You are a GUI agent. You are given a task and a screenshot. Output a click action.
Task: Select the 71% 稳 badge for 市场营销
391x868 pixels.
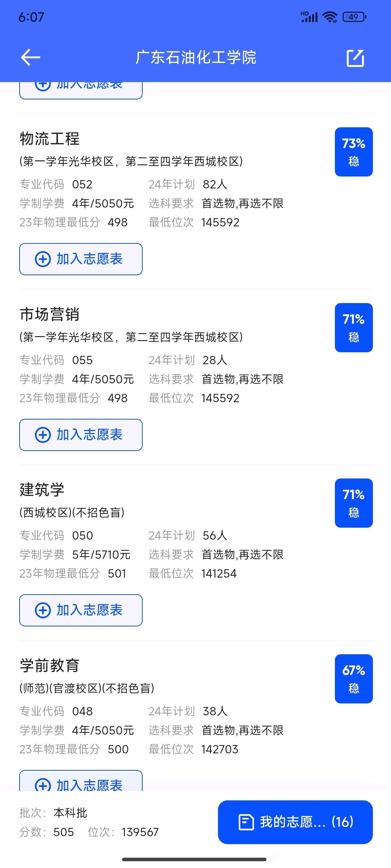pyautogui.click(x=354, y=328)
